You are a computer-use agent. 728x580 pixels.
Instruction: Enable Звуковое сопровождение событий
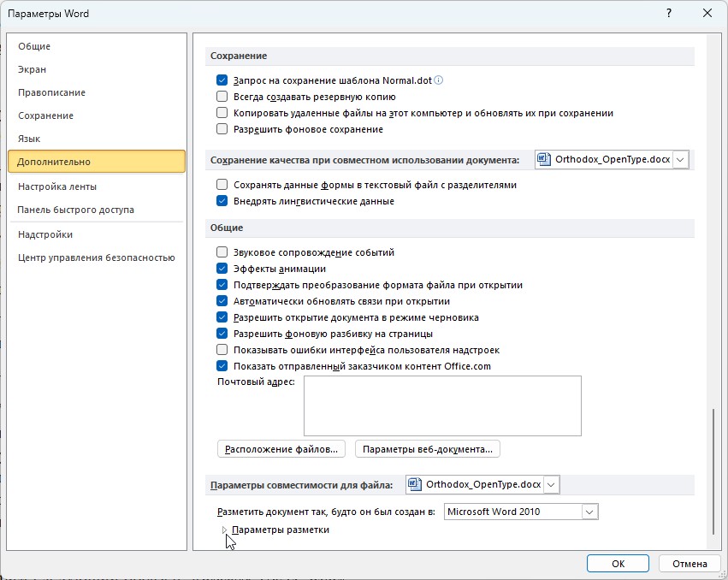(x=222, y=252)
